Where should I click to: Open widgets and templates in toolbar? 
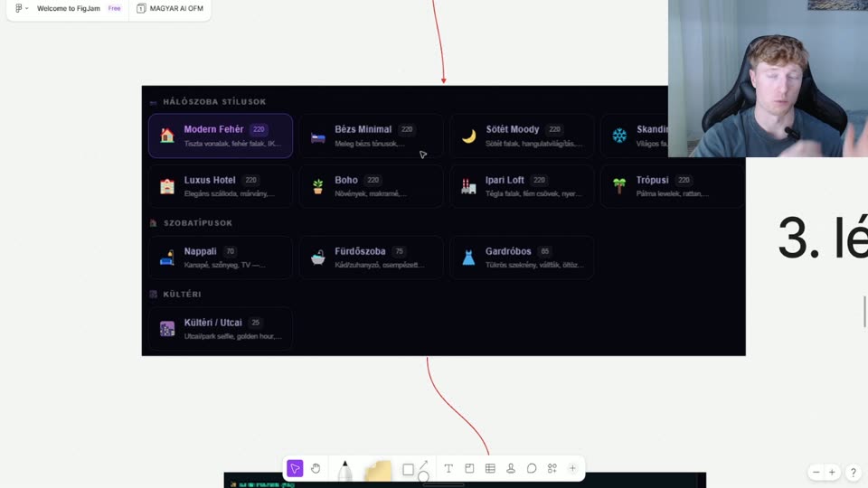(x=552, y=469)
